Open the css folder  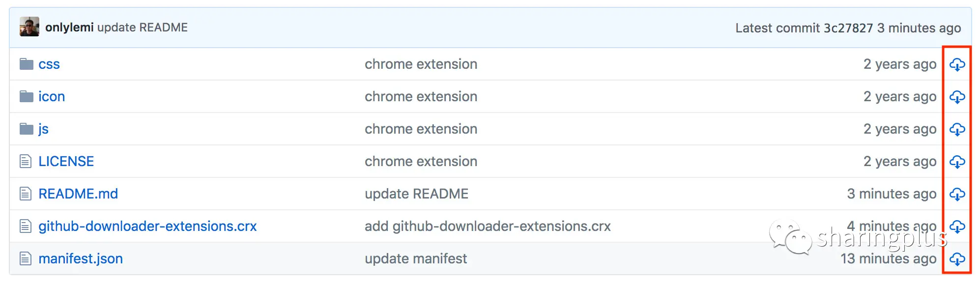click(x=49, y=64)
